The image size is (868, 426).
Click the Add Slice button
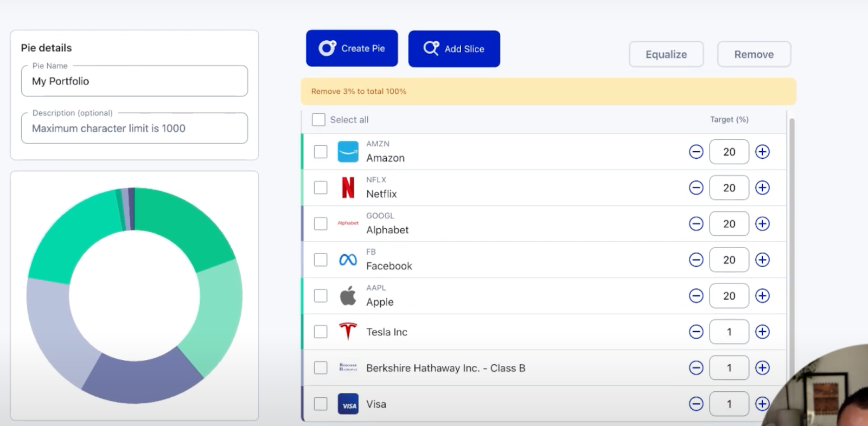[x=454, y=49]
